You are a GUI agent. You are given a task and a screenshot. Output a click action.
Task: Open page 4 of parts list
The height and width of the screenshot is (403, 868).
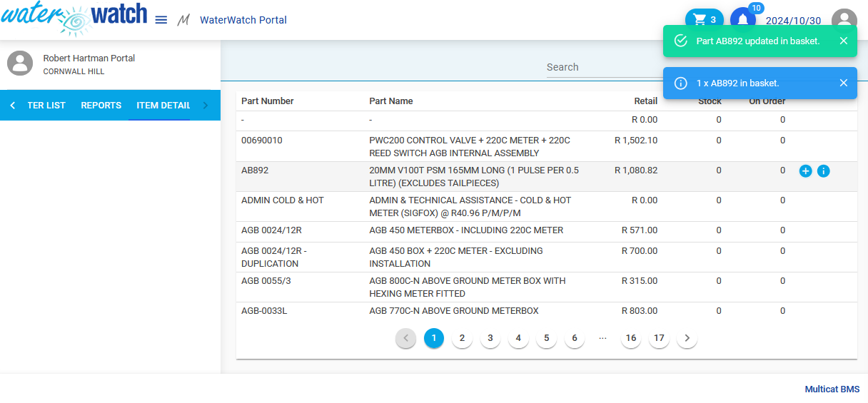pos(518,338)
